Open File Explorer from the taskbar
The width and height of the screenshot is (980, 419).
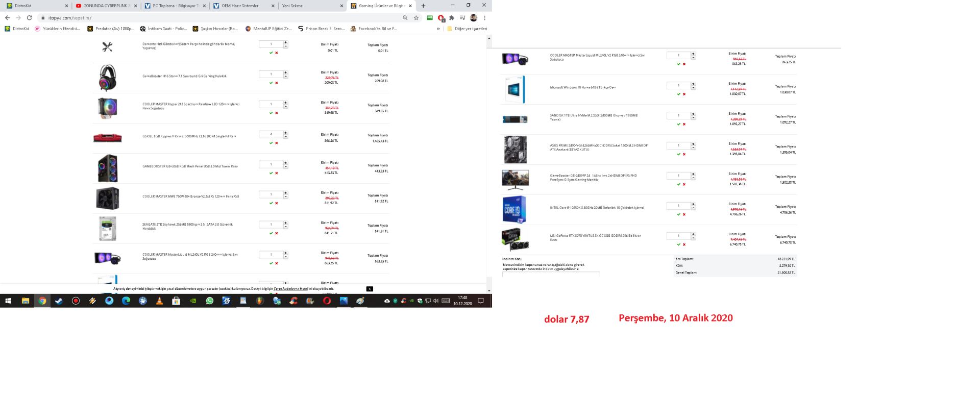pos(25,301)
